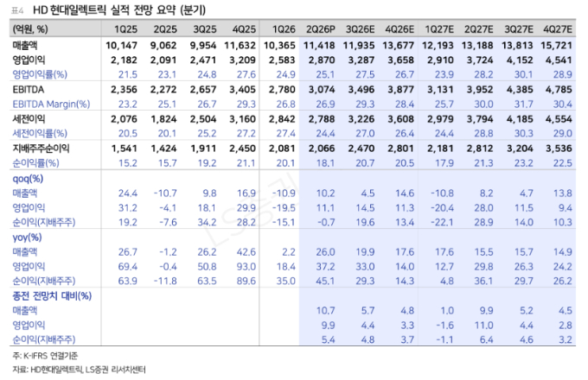Click the 4Q25 operating profit value 3,209

[243, 60]
